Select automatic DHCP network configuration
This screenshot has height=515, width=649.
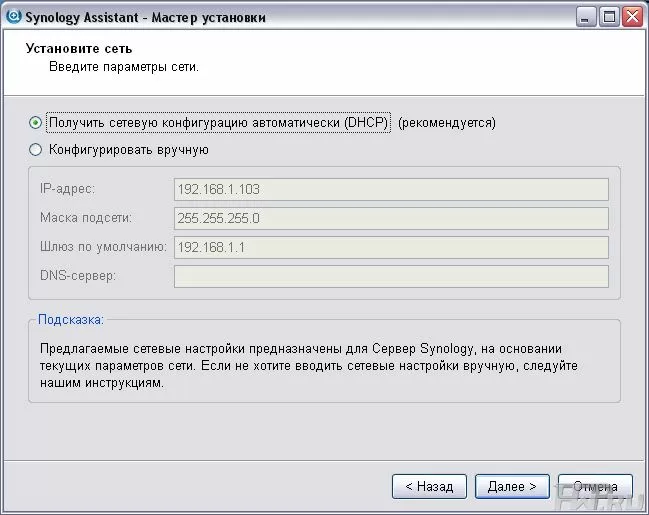[x=36, y=123]
